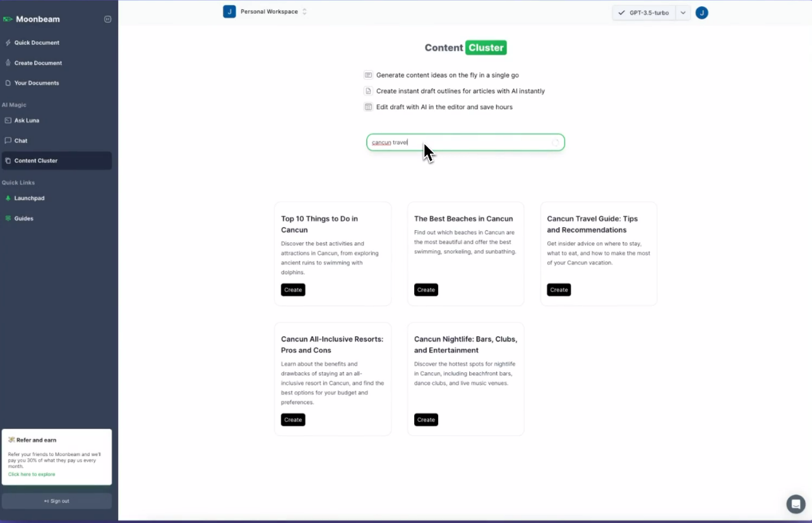Click the Guides book icon
This screenshot has height=523, width=812.
pos(8,218)
